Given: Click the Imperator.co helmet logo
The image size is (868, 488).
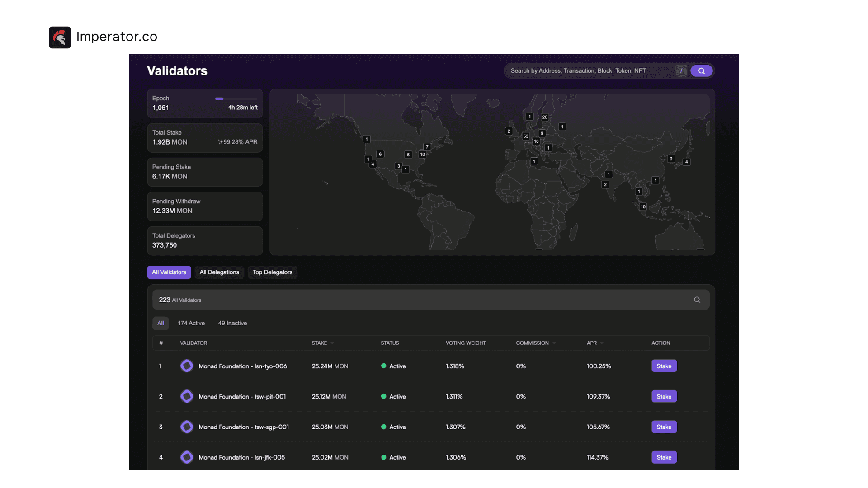Looking at the screenshot, I should [60, 37].
